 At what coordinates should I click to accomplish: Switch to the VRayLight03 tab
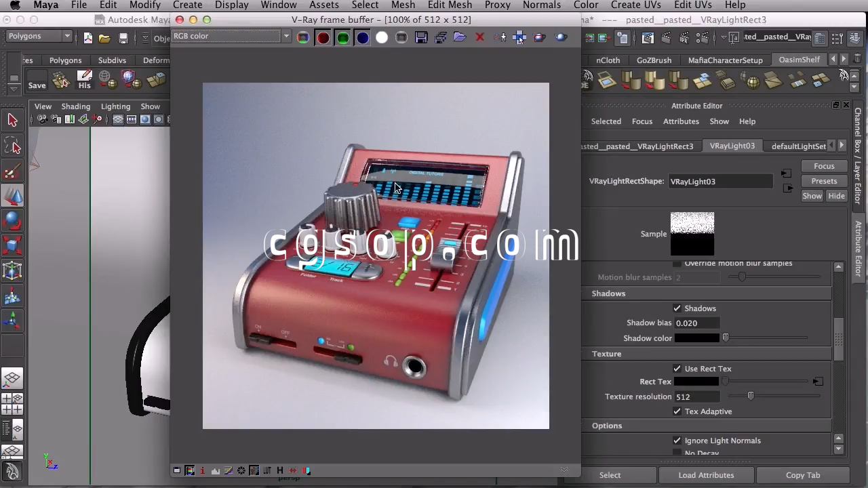(732, 146)
